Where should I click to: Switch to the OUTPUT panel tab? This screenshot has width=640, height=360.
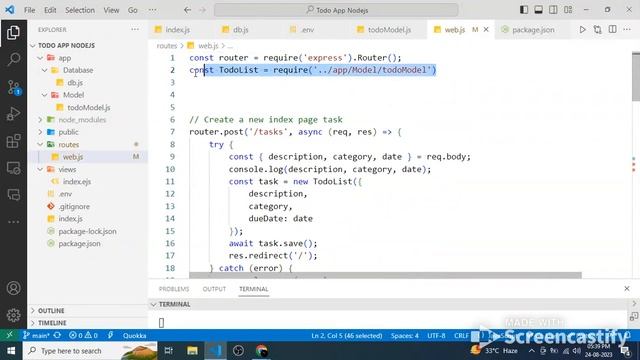point(214,289)
